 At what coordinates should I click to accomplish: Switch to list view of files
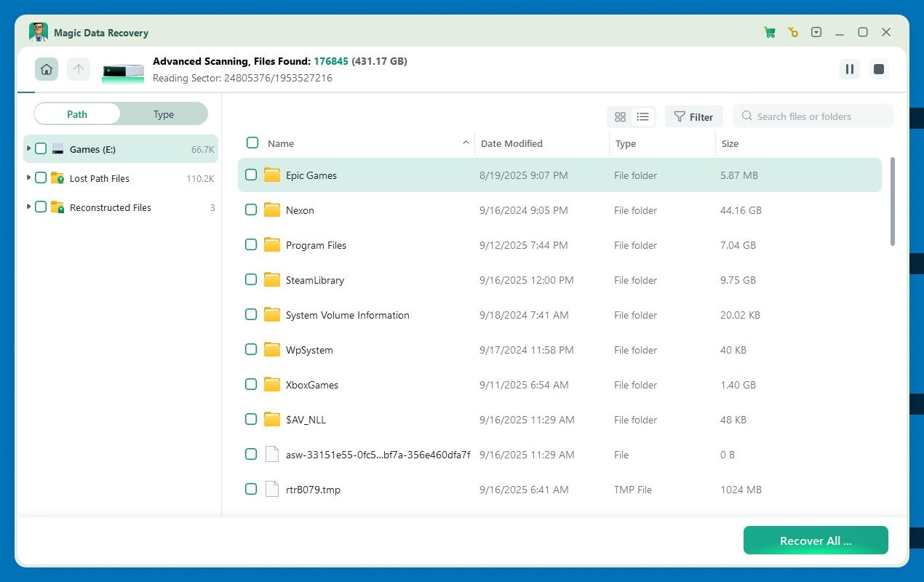tap(643, 116)
